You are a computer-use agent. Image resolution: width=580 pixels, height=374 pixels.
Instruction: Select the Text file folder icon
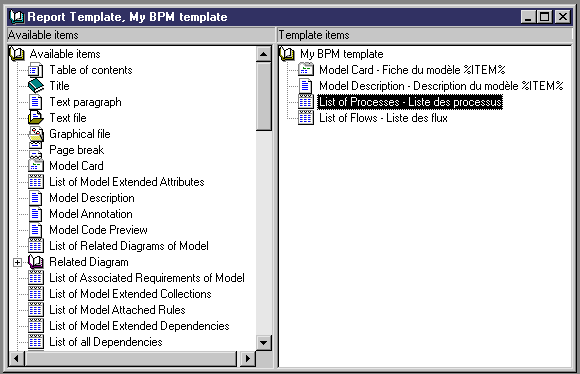tap(36, 118)
